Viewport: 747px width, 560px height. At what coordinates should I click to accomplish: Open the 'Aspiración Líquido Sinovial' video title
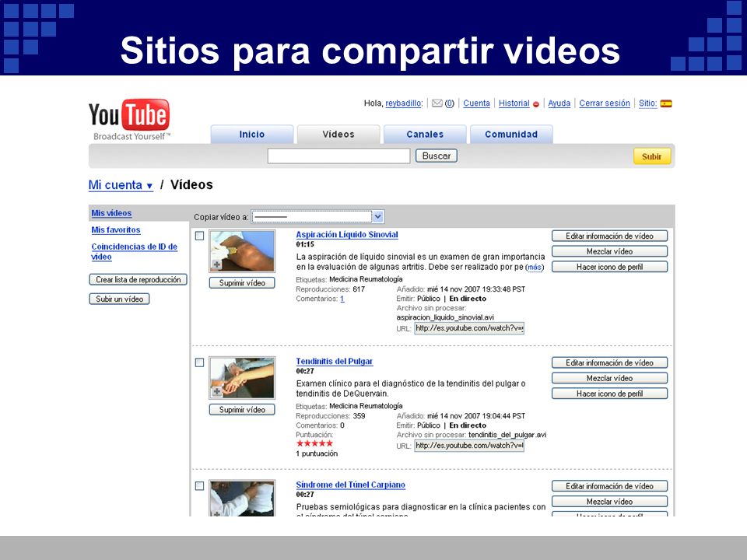347,234
